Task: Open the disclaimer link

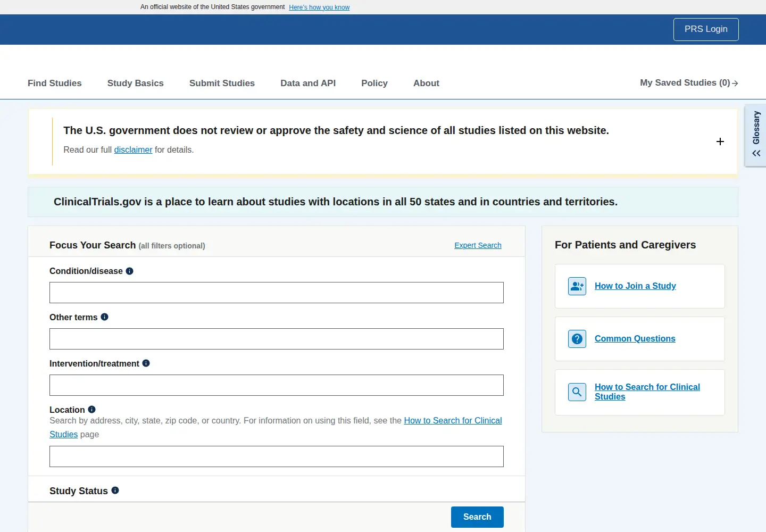Action: click(133, 150)
